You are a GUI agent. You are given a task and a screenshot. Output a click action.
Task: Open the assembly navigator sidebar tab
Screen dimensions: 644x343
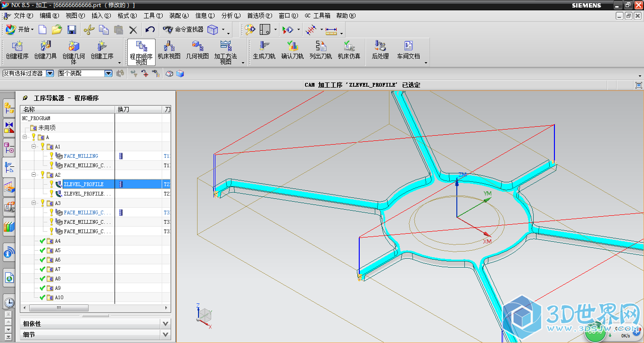click(x=9, y=108)
